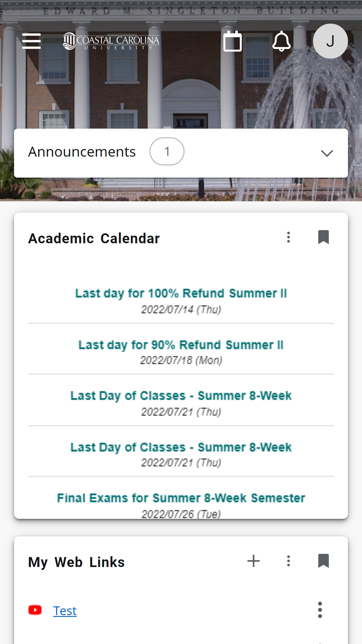This screenshot has width=362, height=644.
Task: Expand the Announcements chevron
Action: pos(327,153)
